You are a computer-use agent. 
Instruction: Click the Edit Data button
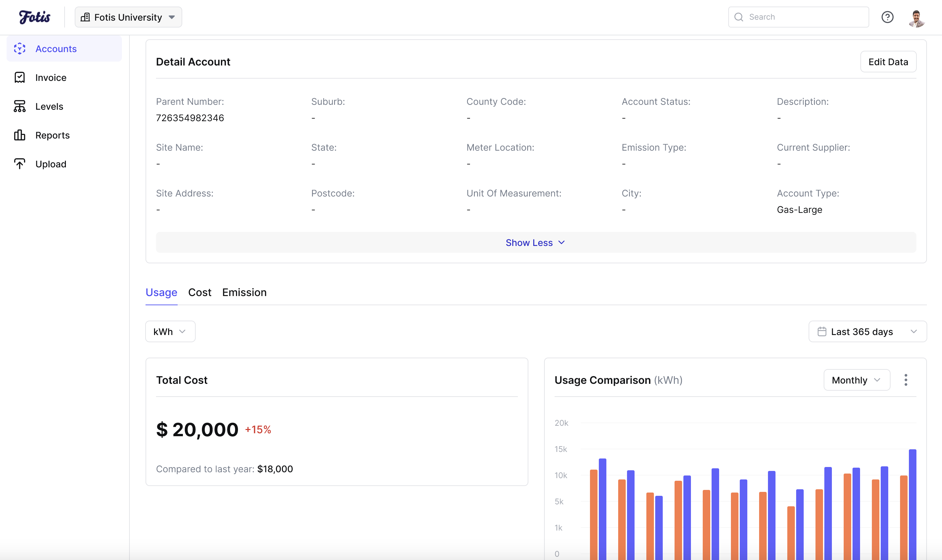[888, 62]
